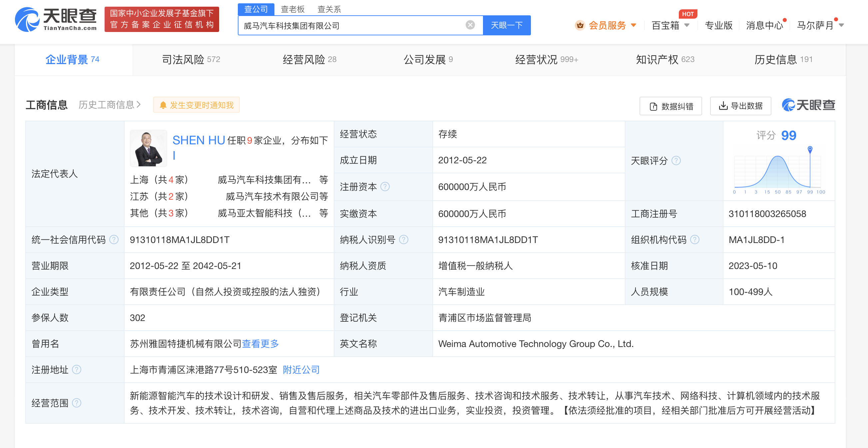Open the 查看更多 former names link
Screen dimensions: 868x448
pyautogui.click(x=260, y=344)
